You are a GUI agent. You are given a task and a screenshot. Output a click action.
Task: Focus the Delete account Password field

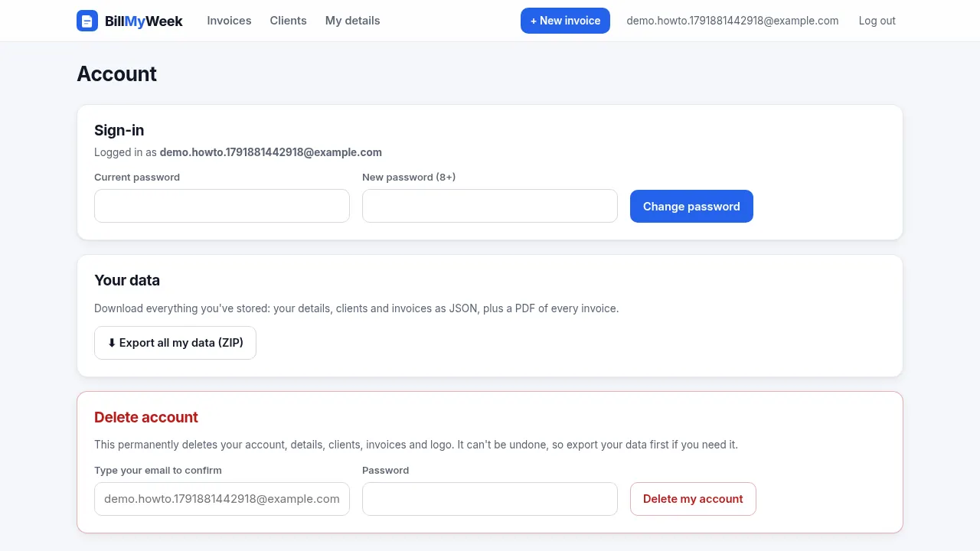pyautogui.click(x=490, y=499)
